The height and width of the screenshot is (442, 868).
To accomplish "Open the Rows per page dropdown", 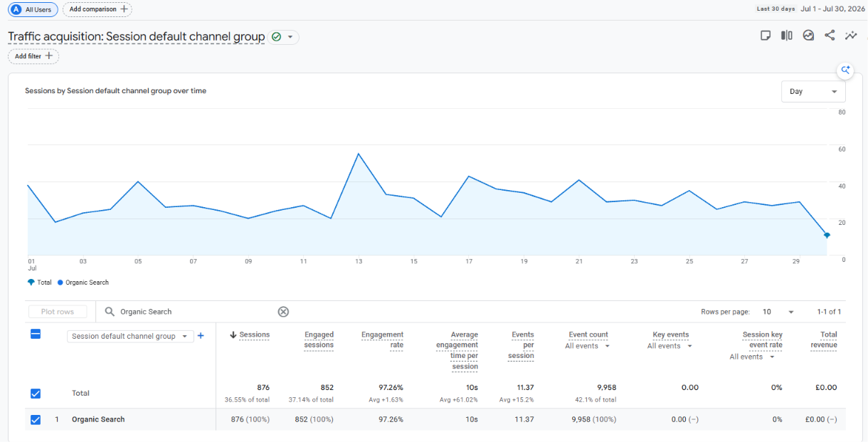I will [778, 312].
